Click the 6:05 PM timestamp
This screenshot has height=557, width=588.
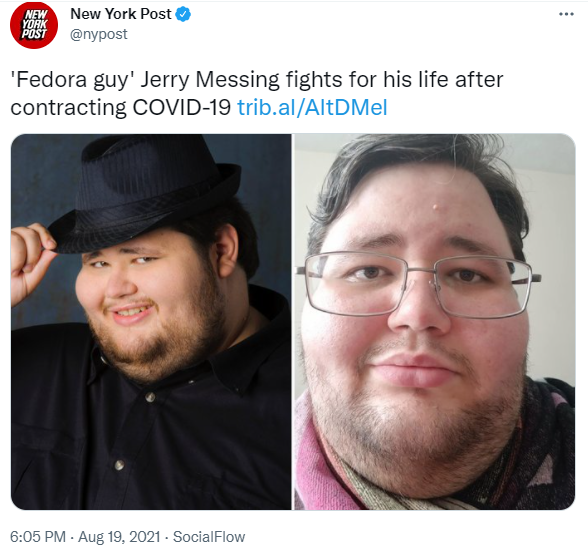[x=38, y=536]
